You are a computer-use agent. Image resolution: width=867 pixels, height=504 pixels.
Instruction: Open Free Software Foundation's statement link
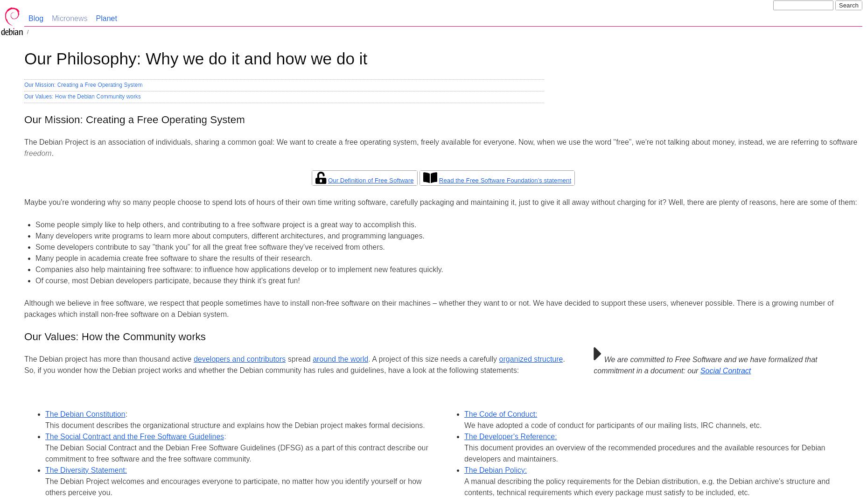[505, 181]
